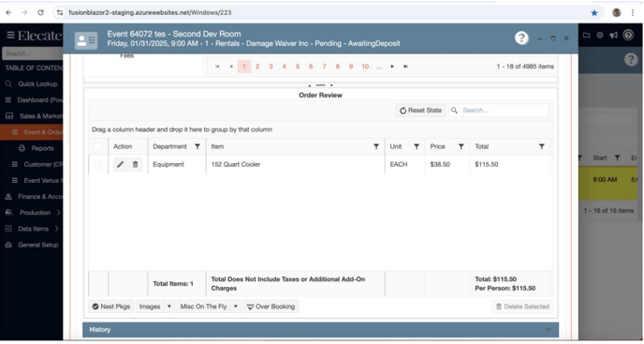Go to the next page arrow

(392, 67)
